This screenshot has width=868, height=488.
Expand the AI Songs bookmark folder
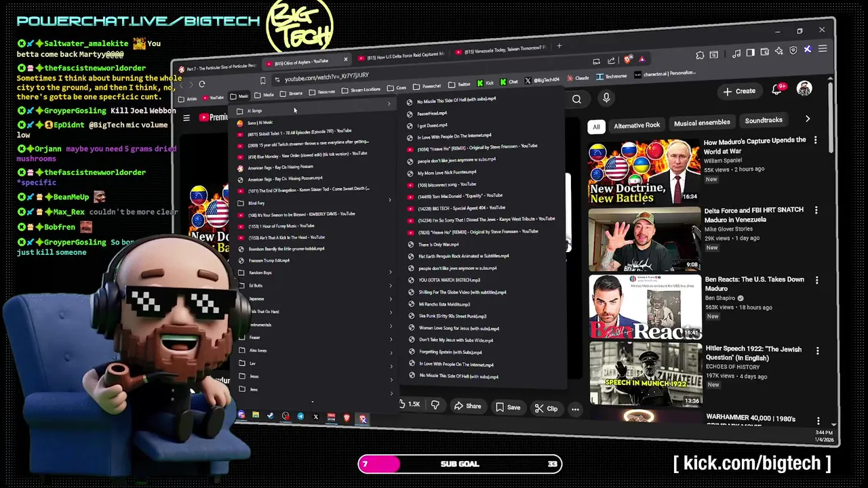tap(313, 108)
